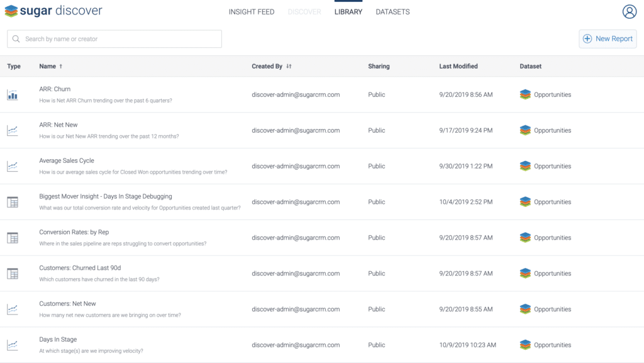The height and width of the screenshot is (363, 644).
Task: Click description 'How is Net ARR Churn trending'
Action: tap(106, 101)
